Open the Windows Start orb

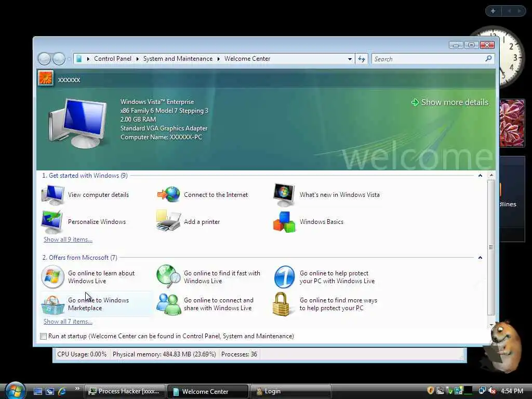(15, 391)
